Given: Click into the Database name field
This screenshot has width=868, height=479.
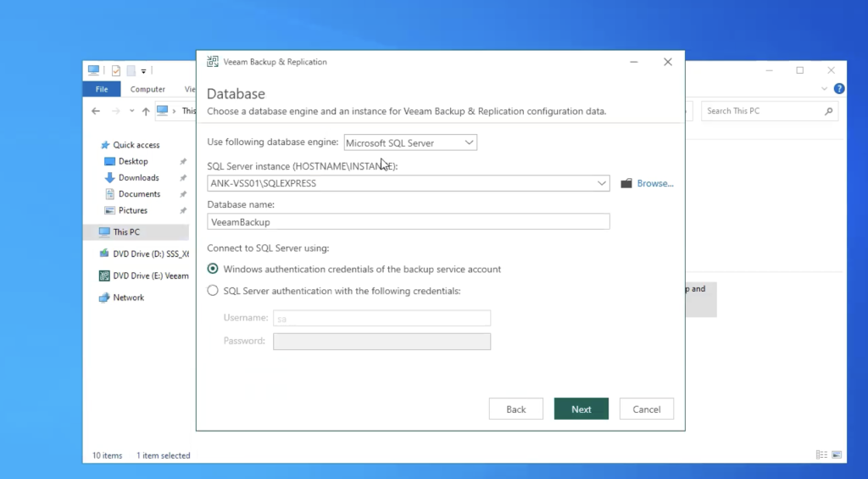Looking at the screenshot, I should click(409, 221).
